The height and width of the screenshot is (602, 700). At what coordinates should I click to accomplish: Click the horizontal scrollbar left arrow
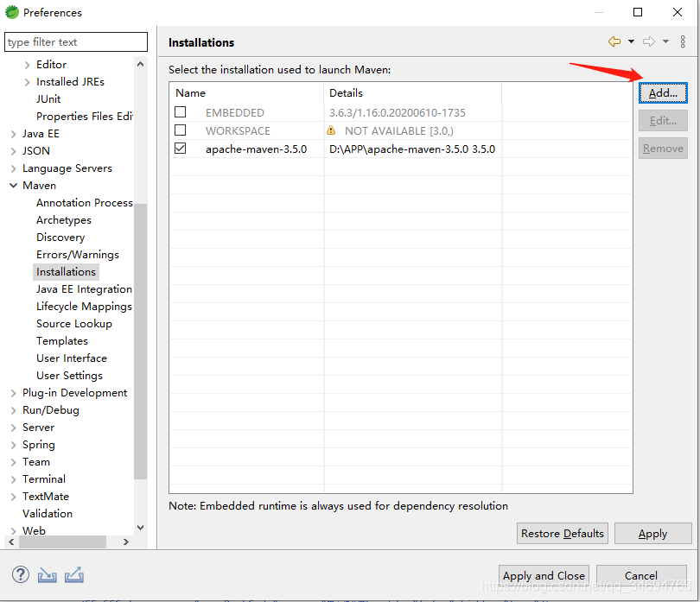point(11,542)
